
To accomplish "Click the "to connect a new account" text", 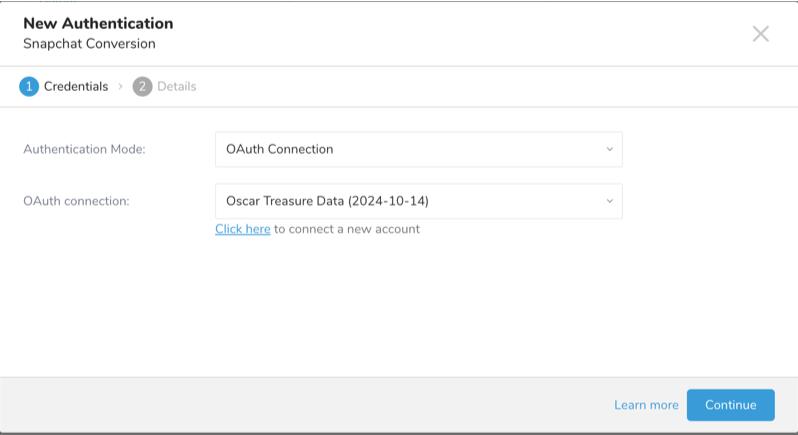I will click(x=347, y=229).
